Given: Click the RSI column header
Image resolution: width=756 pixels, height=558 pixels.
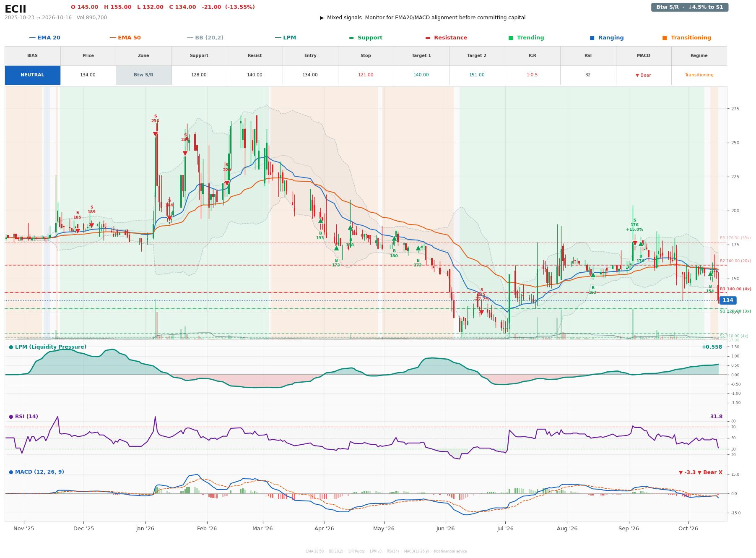Looking at the screenshot, I should point(588,56).
